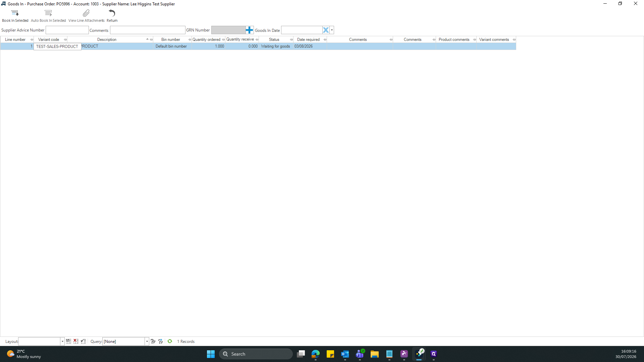Sort by Date required column header
Viewport: 644px width, 362px height.
tap(308, 40)
